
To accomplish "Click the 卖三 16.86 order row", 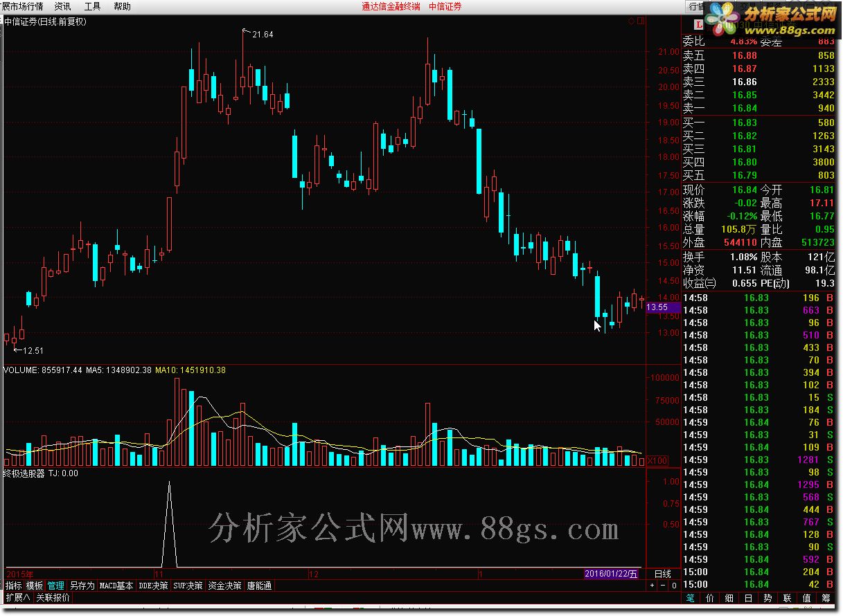I will click(759, 82).
